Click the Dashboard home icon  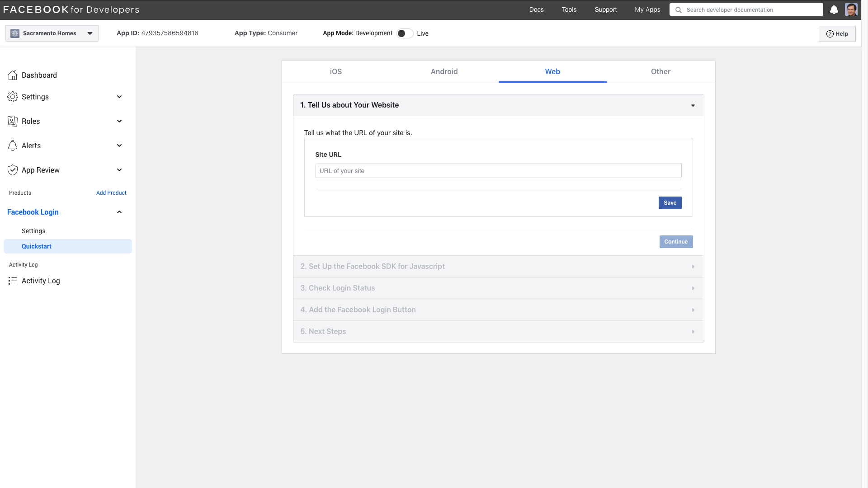(13, 75)
